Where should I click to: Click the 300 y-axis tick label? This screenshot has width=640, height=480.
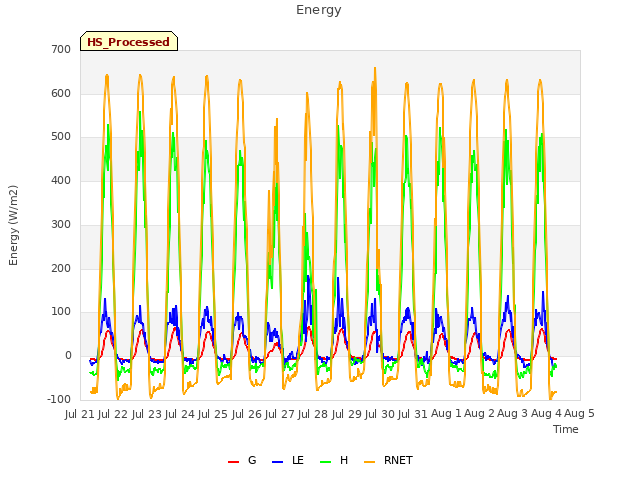tap(61, 224)
